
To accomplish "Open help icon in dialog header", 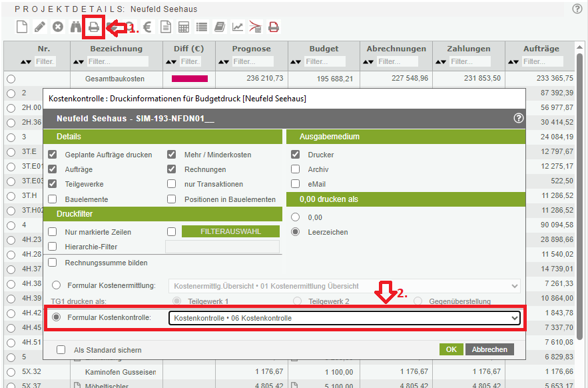I will coord(519,118).
